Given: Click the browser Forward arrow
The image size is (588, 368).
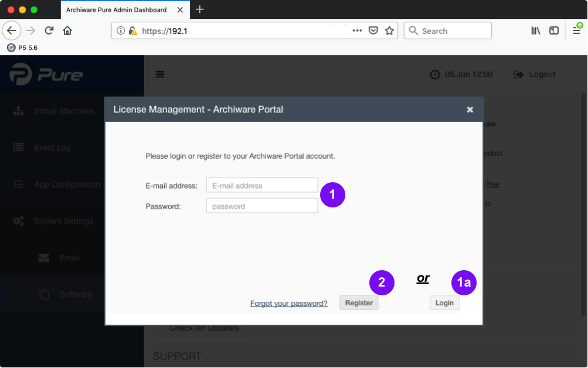Looking at the screenshot, I should [x=30, y=30].
